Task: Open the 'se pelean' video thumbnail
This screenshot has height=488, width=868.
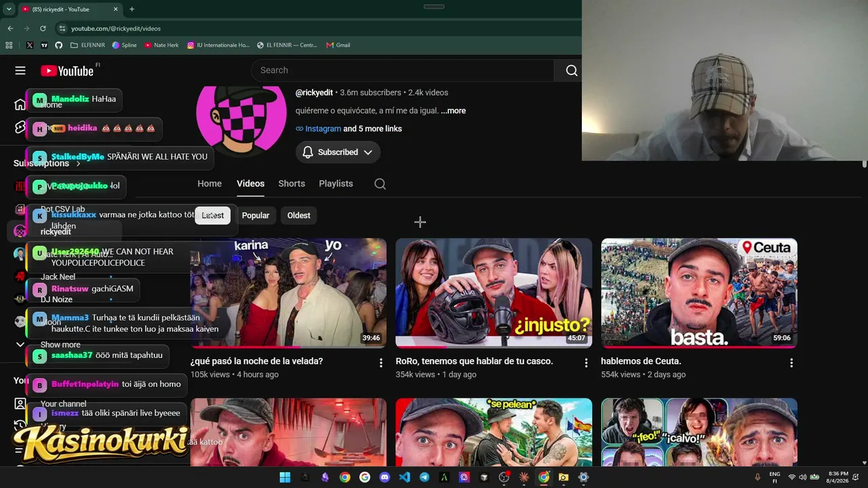Action: pos(494,432)
